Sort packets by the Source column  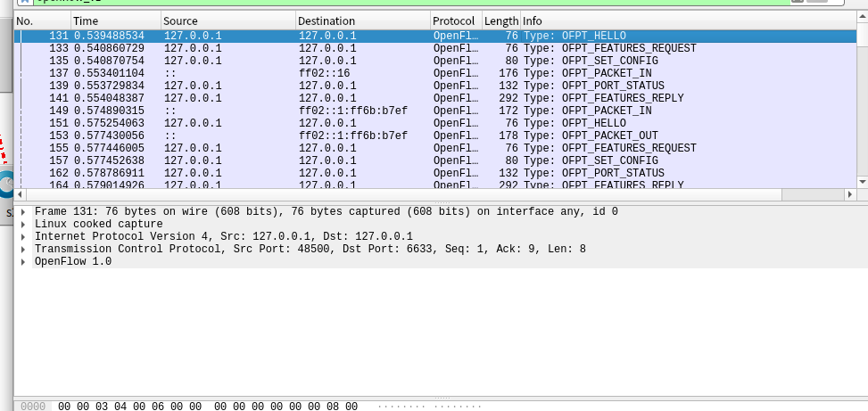[x=228, y=21]
